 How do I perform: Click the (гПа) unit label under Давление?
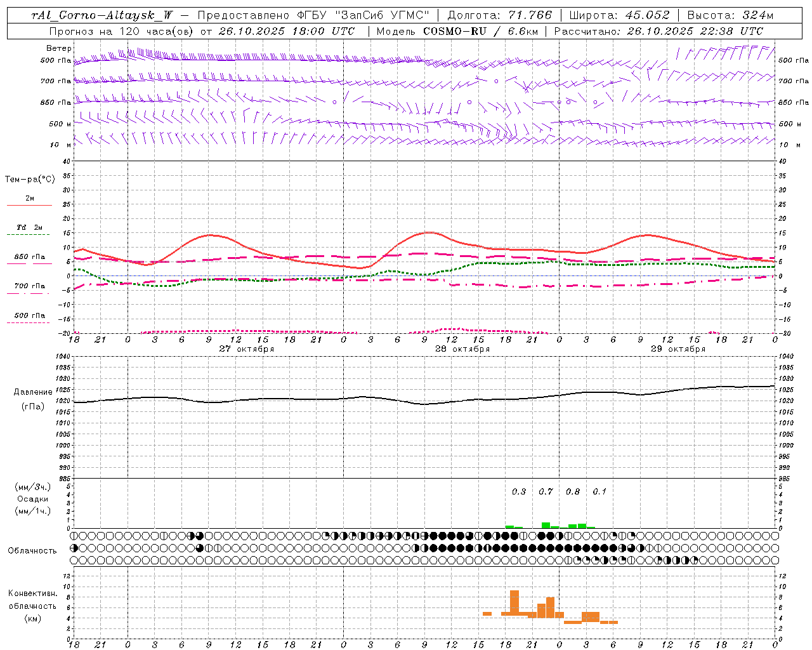click(x=33, y=406)
